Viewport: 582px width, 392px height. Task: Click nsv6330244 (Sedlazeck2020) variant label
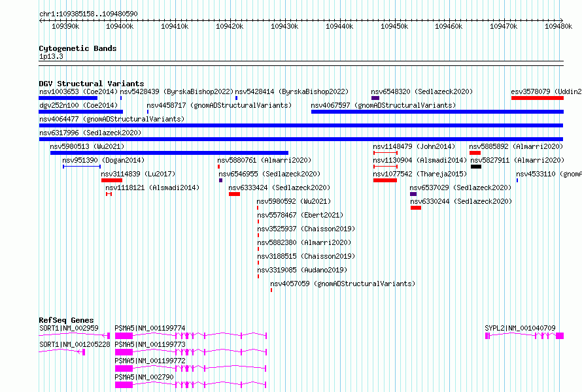coord(461,201)
